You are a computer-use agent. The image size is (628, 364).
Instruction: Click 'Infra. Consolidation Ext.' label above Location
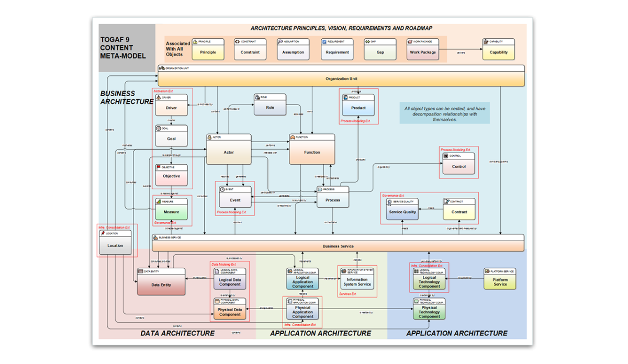point(113,227)
